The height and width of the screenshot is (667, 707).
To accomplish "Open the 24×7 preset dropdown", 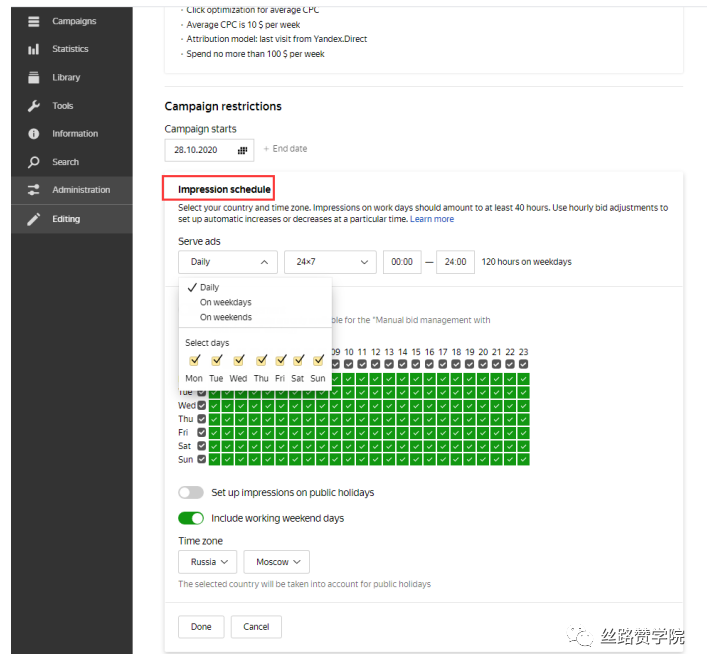I will 330,262.
